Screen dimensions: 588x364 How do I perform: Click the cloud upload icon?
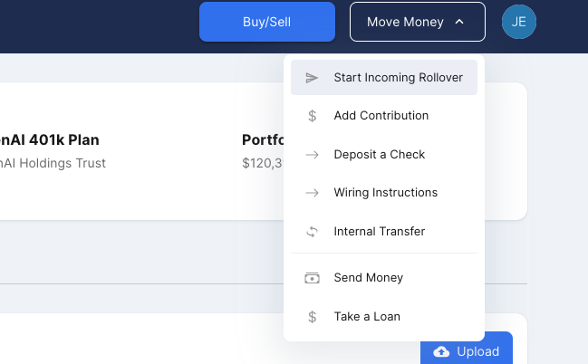pyautogui.click(x=442, y=351)
